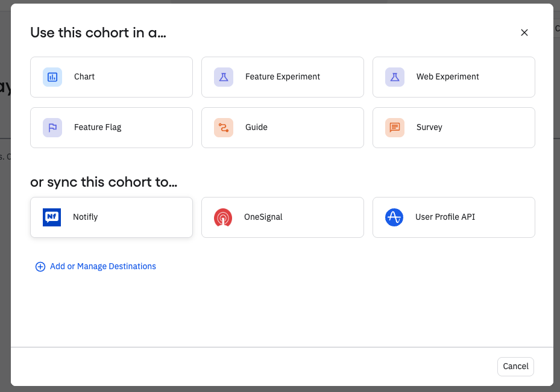Viewport: 560px width, 392px height.
Task: Click the Notifly Nf logo
Action: [52, 217]
